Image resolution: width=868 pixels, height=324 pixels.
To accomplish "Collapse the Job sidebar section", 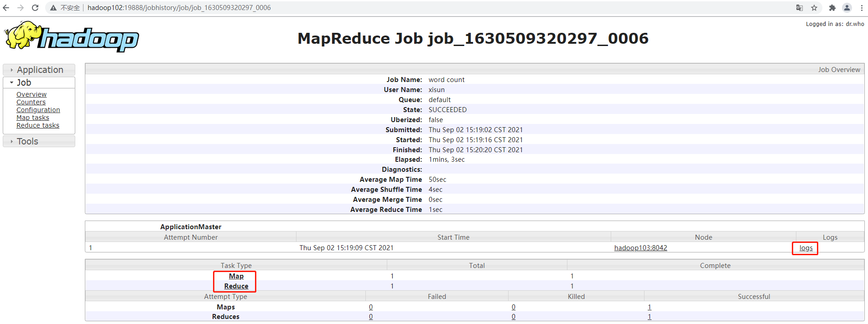I will (x=24, y=82).
